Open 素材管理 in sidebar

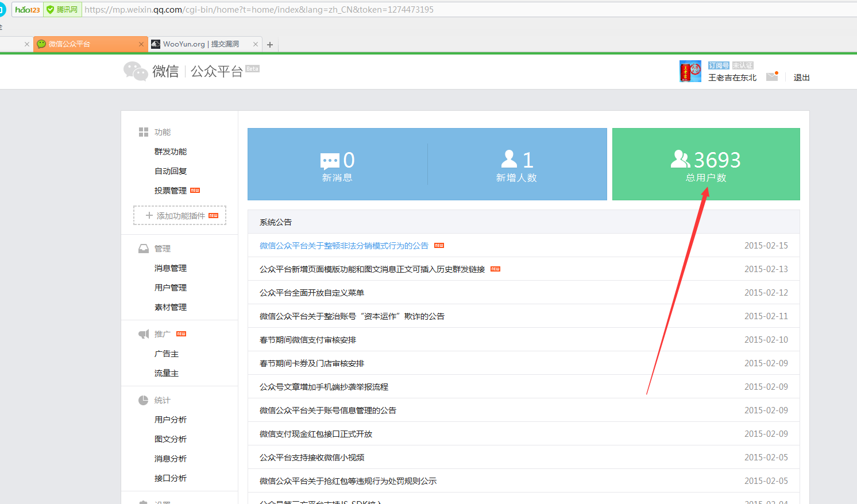pos(171,307)
